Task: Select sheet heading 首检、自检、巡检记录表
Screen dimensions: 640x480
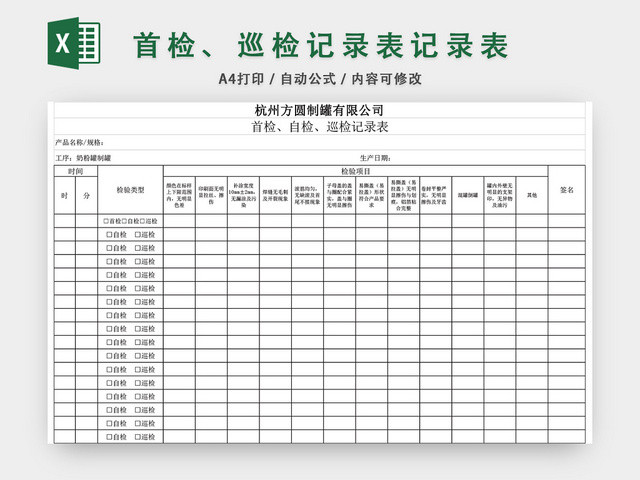Action: tap(320, 127)
